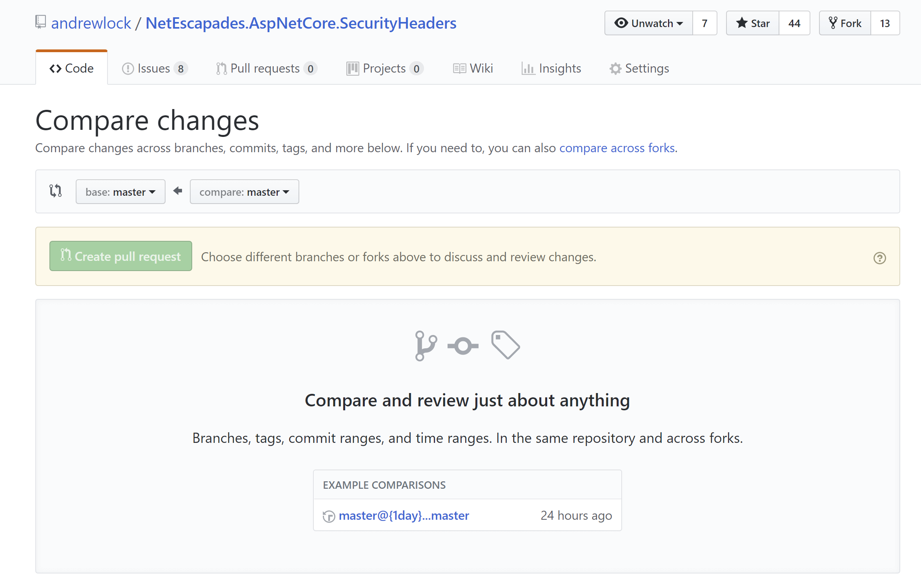The image size is (921, 588).
Task: Click the Fork button
Action: pyautogui.click(x=845, y=23)
